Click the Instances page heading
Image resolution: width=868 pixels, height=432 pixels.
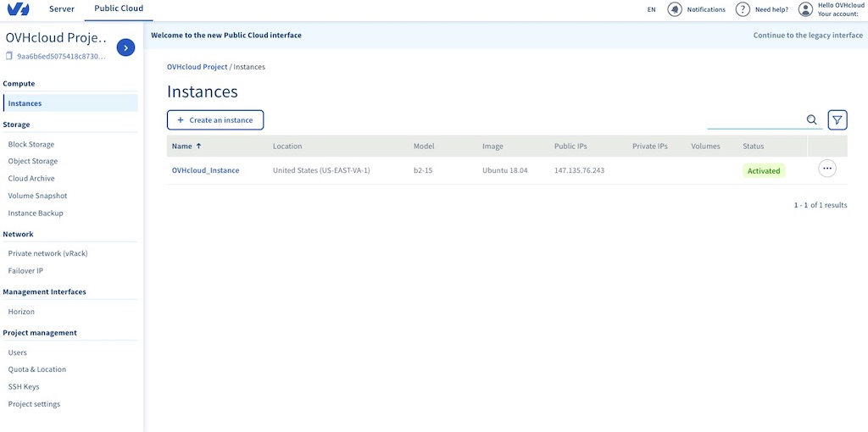[202, 91]
